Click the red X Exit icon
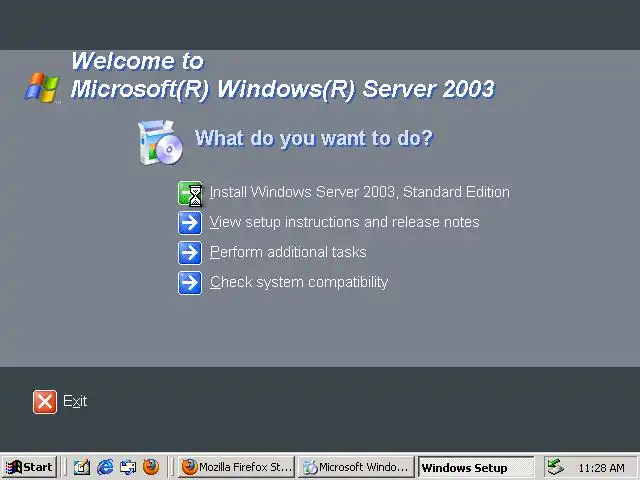 [45, 402]
